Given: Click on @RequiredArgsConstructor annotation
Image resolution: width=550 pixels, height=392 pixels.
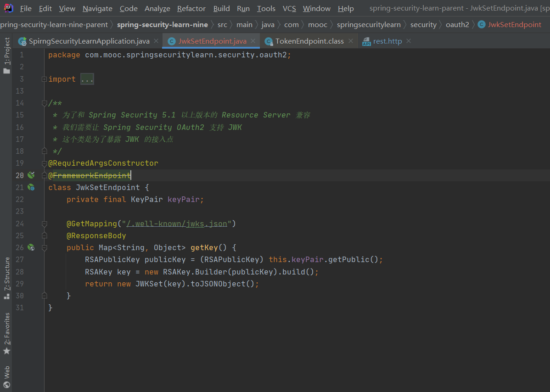Looking at the screenshot, I should (103, 163).
